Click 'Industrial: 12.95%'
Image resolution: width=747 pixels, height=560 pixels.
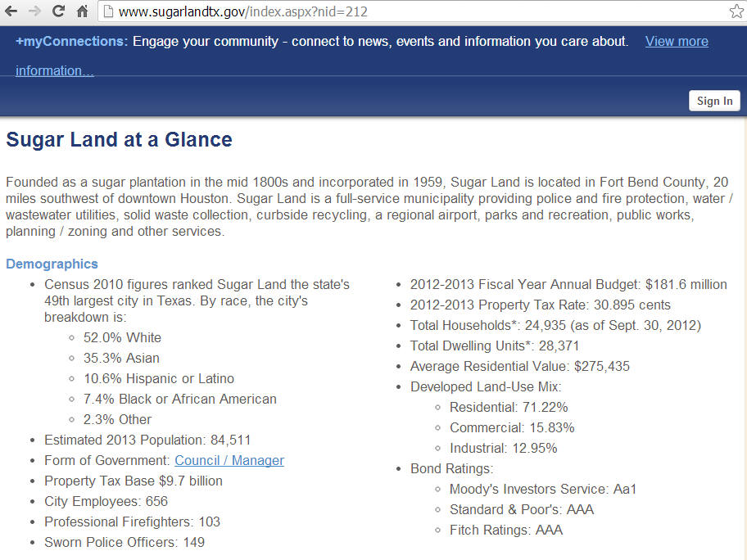[503, 449]
